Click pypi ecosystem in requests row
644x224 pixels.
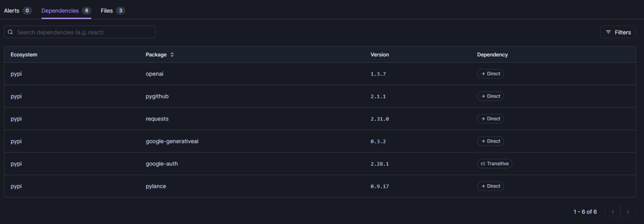click(x=16, y=118)
